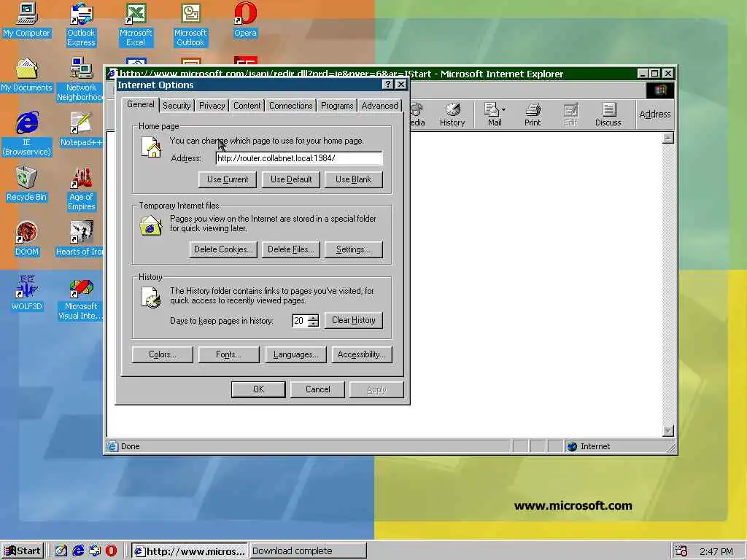
Task: Confirm Internet Options with OK
Action: point(258,389)
